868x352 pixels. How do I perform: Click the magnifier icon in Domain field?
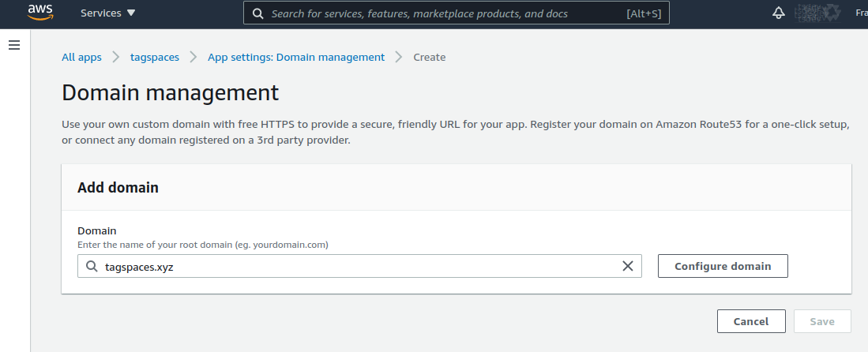(92, 266)
